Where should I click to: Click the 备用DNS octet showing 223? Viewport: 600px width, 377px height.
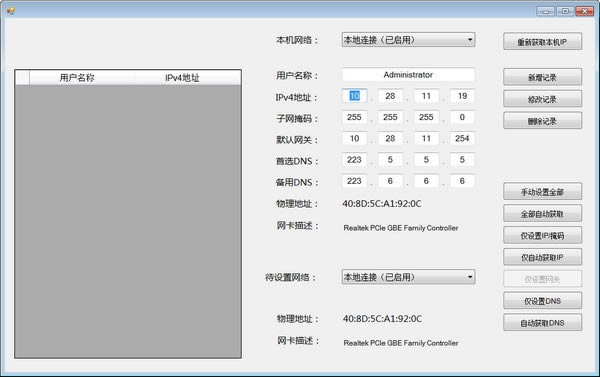point(355,181)
